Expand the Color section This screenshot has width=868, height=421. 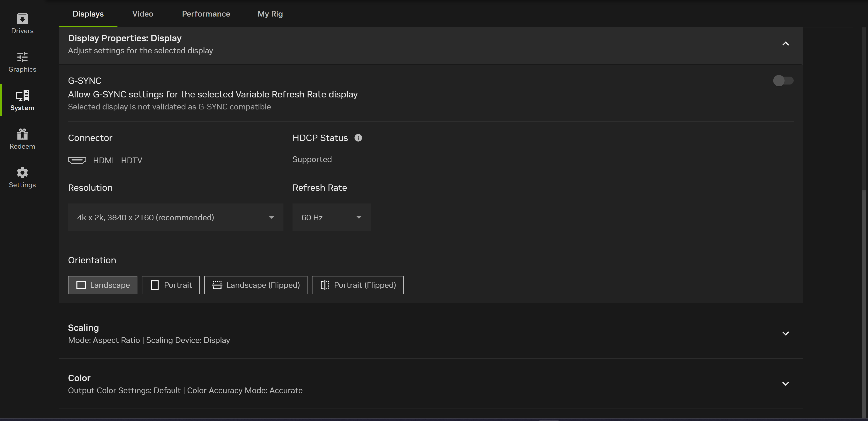pyautogui.click(x=785, y=384)
